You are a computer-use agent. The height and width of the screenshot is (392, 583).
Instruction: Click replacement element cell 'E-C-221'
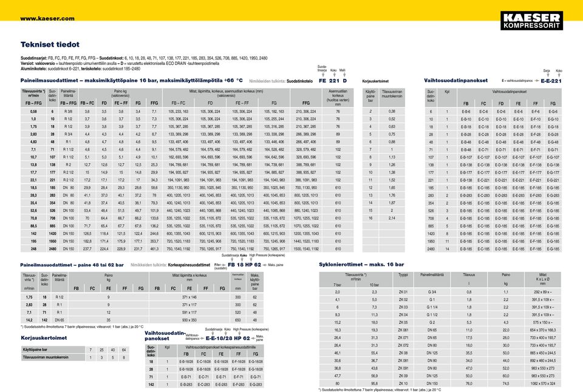[x=483, y=180]
